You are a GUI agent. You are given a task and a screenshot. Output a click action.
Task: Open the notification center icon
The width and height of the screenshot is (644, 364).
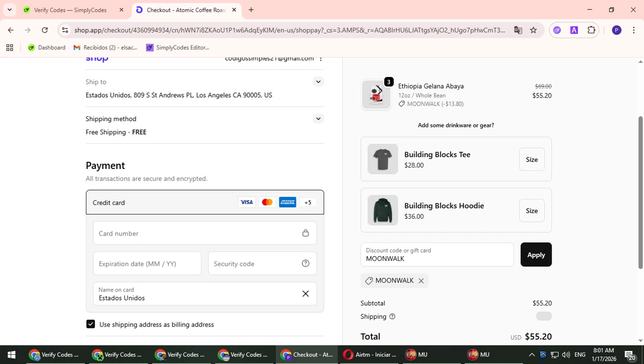point(630,355)
